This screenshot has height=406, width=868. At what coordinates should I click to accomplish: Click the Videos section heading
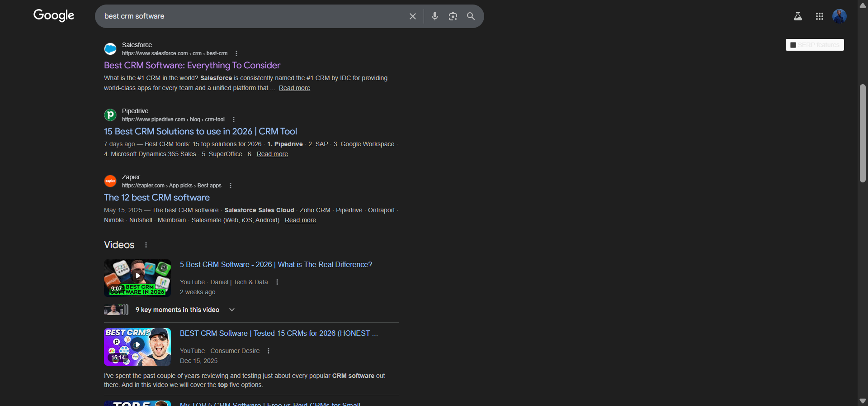point(119,245)
